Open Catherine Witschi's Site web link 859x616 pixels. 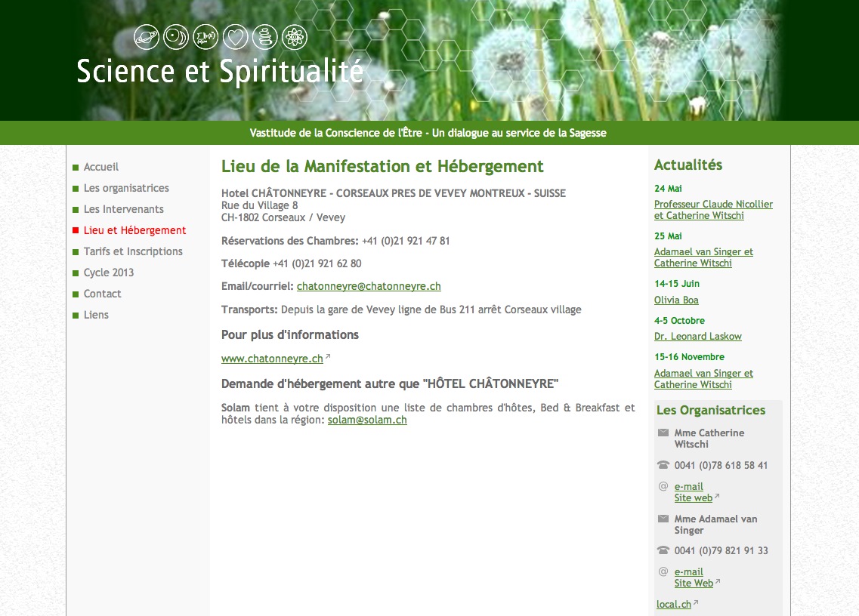pyautogui.click(x=694, y=497)
